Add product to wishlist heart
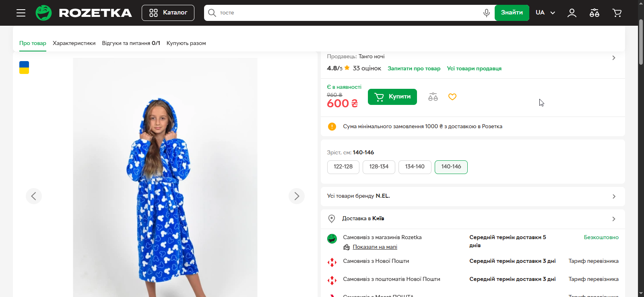 tap(452, 97)
